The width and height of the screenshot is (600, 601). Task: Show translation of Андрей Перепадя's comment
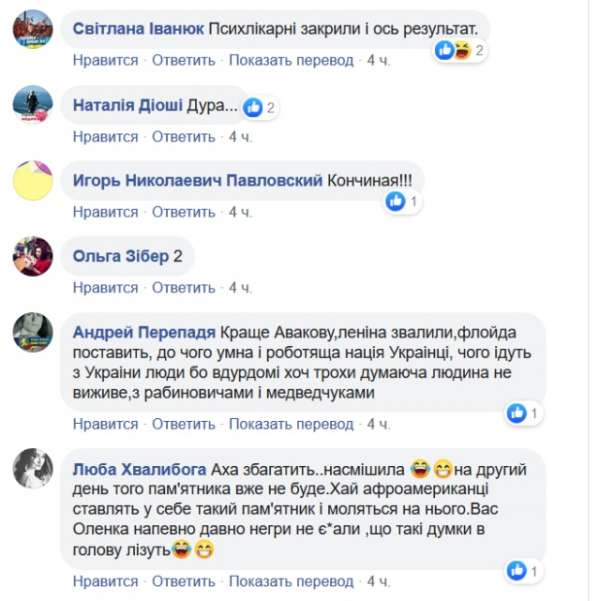[x=291, y=424]
